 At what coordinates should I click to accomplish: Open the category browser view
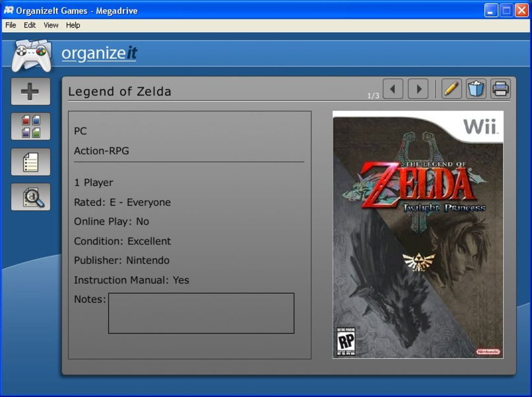30,126
